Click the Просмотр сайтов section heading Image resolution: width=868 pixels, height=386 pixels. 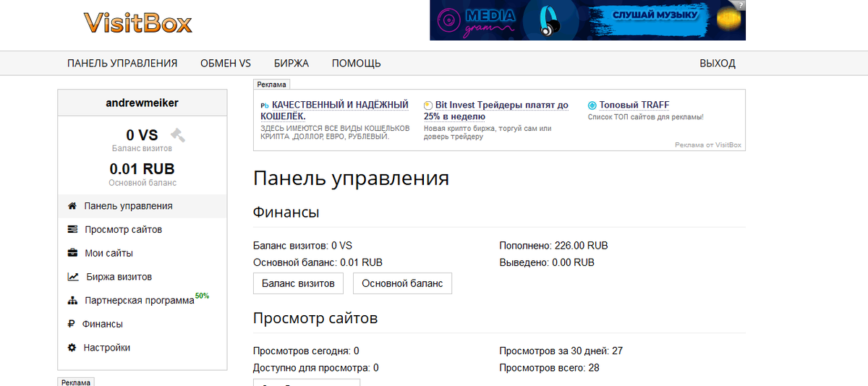coord(315,319)
